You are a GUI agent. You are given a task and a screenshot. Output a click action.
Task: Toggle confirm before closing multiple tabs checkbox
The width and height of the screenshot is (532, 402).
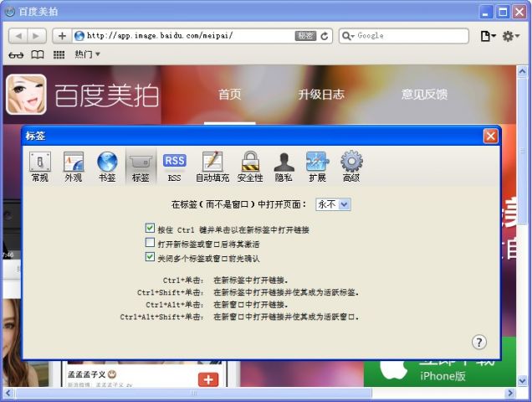click(x=151, y=258)
